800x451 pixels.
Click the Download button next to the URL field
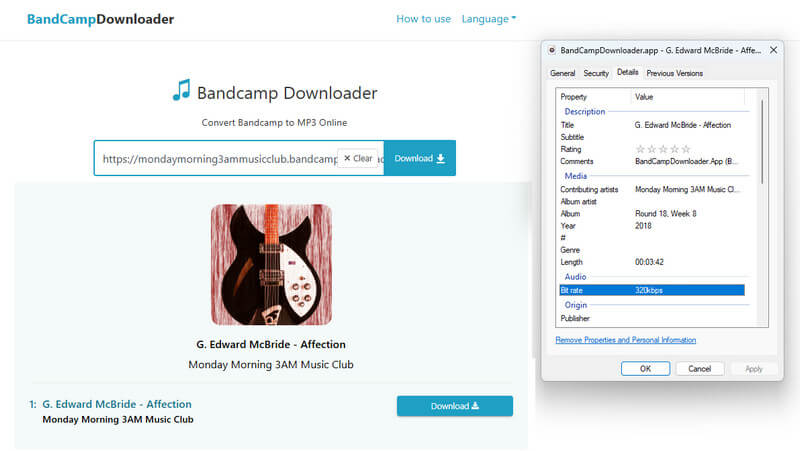pos(419,158)
